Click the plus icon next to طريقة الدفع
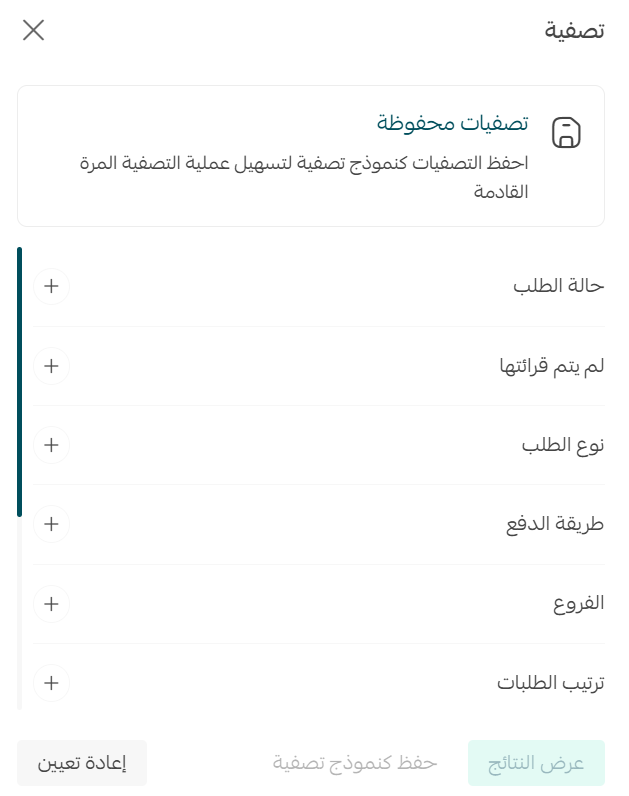 click(x=51, y=524)
